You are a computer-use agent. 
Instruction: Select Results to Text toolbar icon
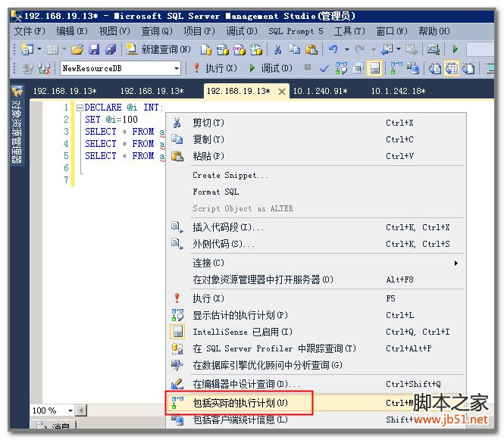coord(434,68)
